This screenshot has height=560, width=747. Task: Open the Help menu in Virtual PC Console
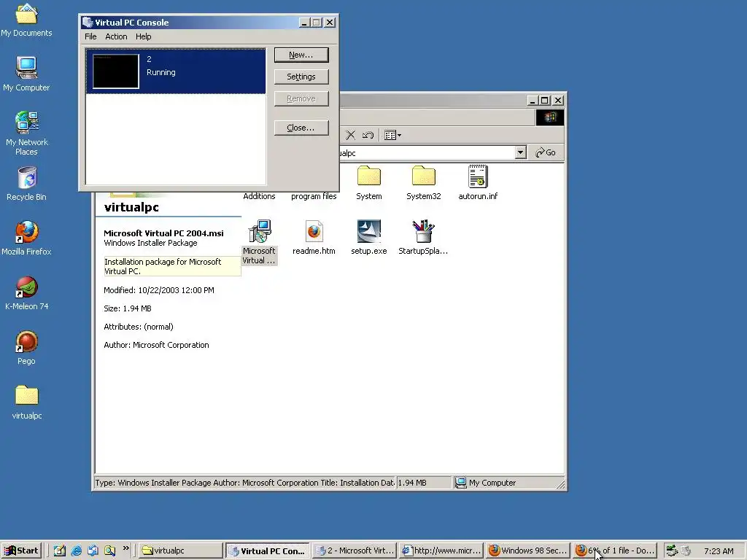[144, 36]
